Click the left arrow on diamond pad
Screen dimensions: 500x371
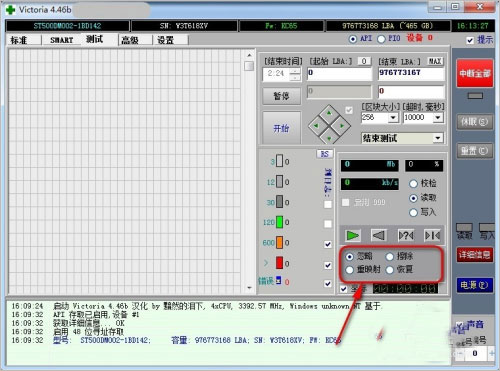click(x=316, y=126)
